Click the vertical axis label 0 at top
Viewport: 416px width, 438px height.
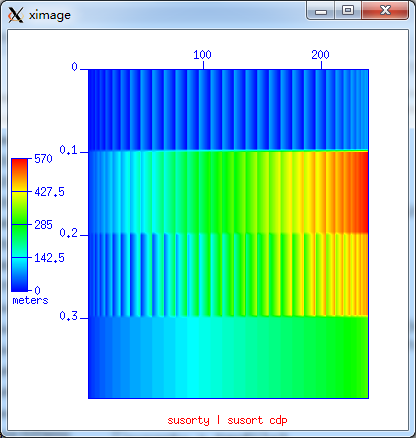74,67
